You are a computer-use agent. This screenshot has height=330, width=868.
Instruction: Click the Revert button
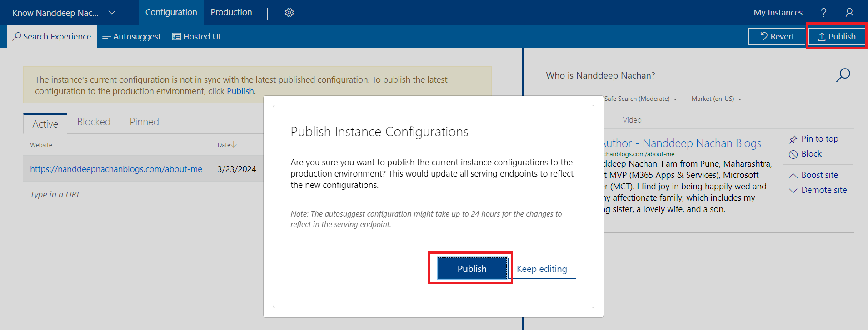777,37
